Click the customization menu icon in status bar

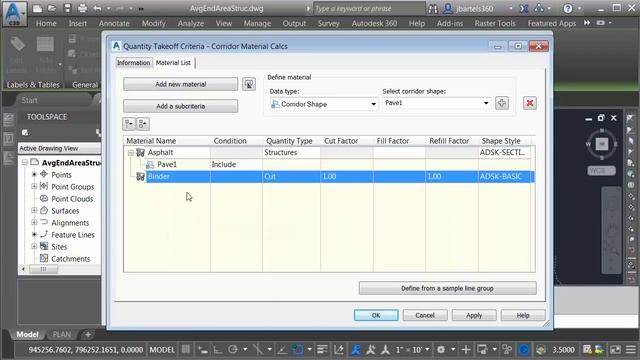[631, 349]
